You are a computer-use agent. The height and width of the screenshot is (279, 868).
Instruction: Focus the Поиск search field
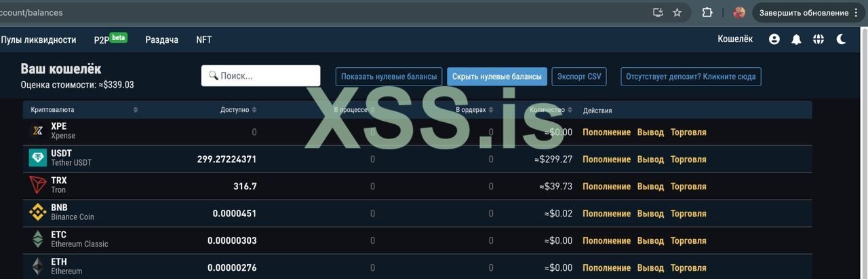tap(260, 75)
